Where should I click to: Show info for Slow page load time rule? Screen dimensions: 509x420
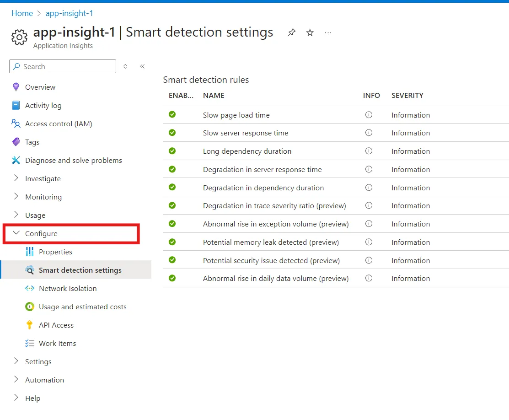coord(369,115)
